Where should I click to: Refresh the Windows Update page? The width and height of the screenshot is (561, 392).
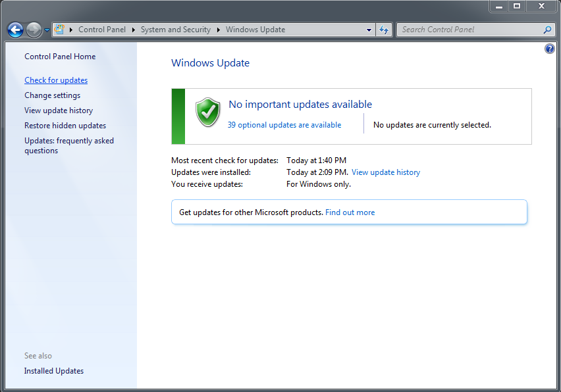pos(384,30)
